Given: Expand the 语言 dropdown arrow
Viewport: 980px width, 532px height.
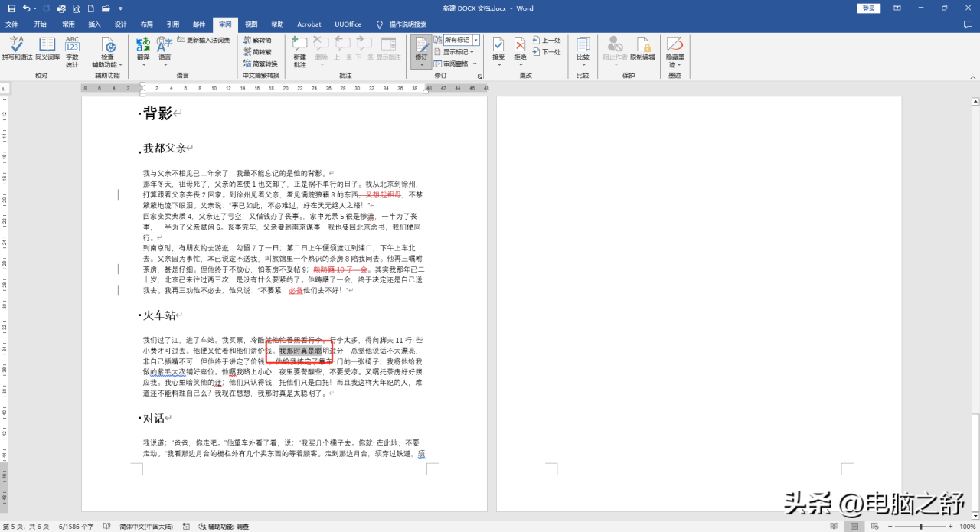Looking at the screenshot, I should [165, 64].
